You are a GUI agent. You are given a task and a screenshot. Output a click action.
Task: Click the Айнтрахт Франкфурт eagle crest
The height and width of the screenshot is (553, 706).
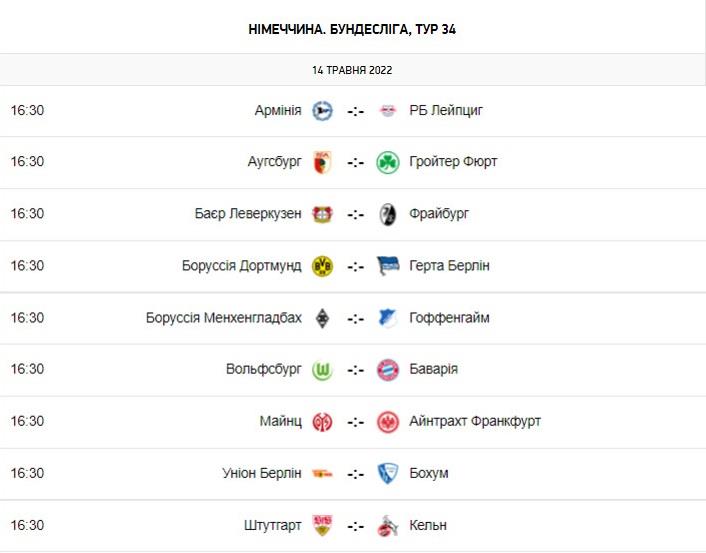(x=388, y=422)
